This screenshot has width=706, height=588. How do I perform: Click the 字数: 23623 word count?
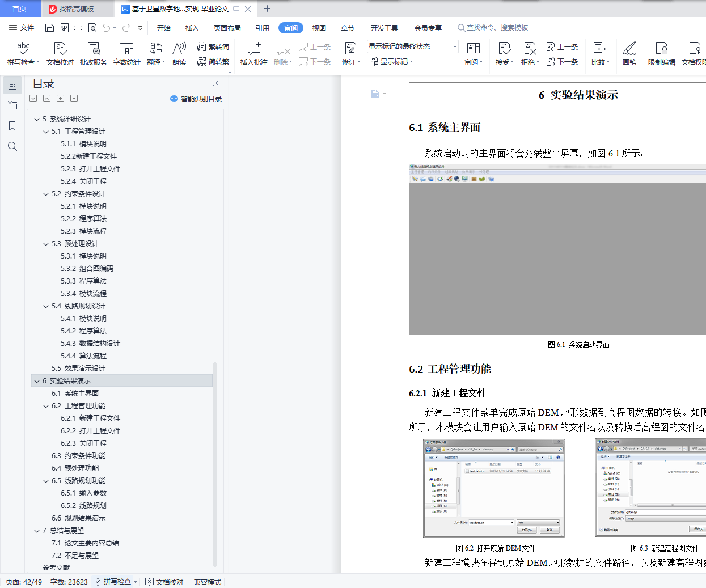point(69,582)
